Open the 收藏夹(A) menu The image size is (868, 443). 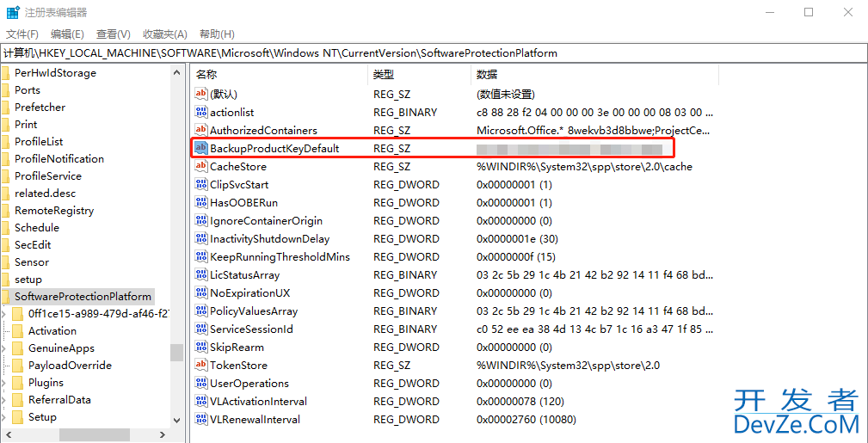(165, 34)
